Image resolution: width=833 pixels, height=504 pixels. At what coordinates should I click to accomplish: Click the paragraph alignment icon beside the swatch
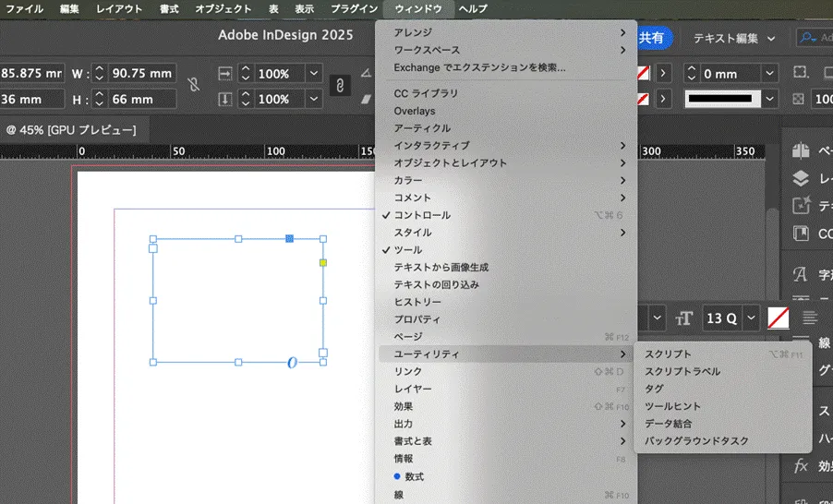coord(810,318)
